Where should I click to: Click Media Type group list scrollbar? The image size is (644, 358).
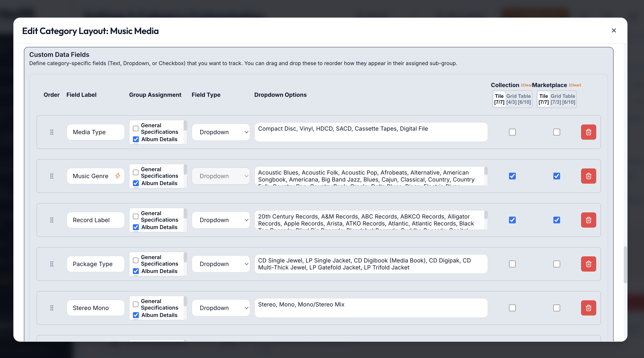click(x=185, y=126)
